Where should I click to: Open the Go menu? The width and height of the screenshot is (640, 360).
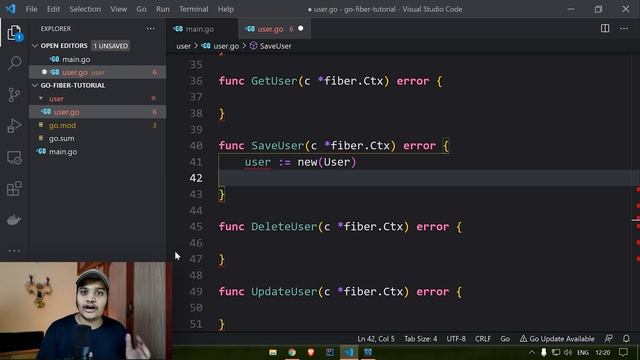(141, 9)
